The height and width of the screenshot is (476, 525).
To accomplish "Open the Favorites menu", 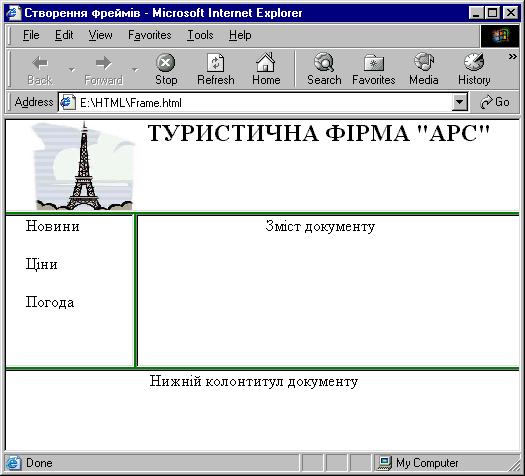I will click(150, 35).
